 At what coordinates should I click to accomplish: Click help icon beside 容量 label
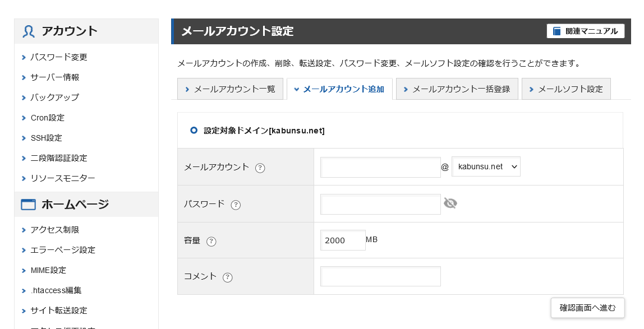tap(211, 242)
